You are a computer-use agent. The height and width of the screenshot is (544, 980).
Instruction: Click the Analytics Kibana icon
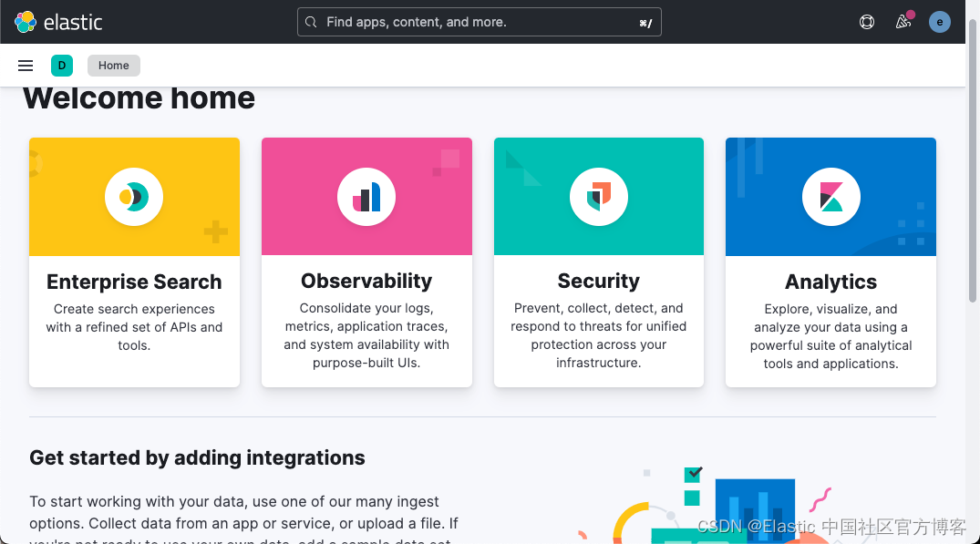[830, 197]
